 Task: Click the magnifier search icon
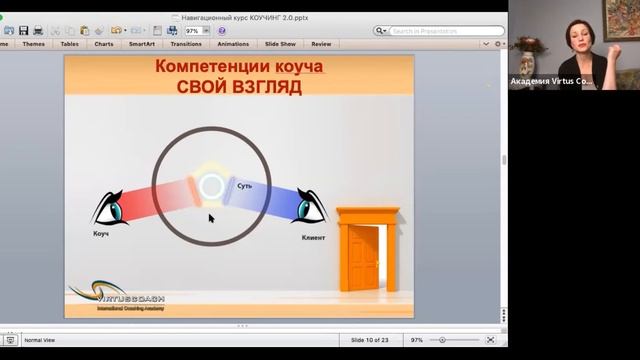(379, 31)
